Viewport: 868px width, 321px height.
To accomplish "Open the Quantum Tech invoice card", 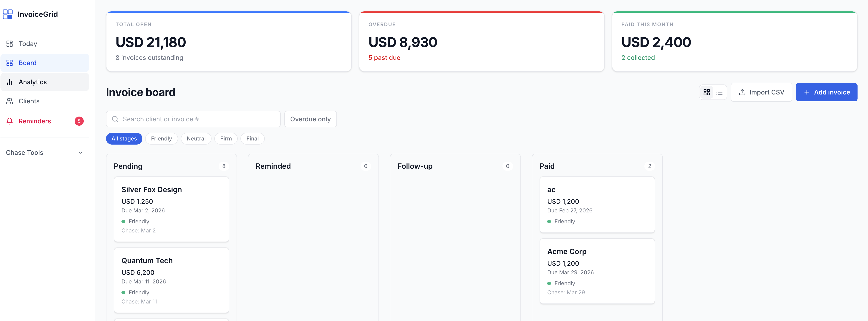I will (171, 280).
